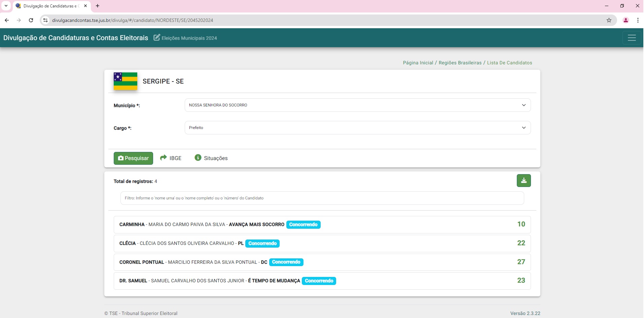Click the Sergipe state flag image
Viewport: 644px width, 318px height.
tap(126, 81)
